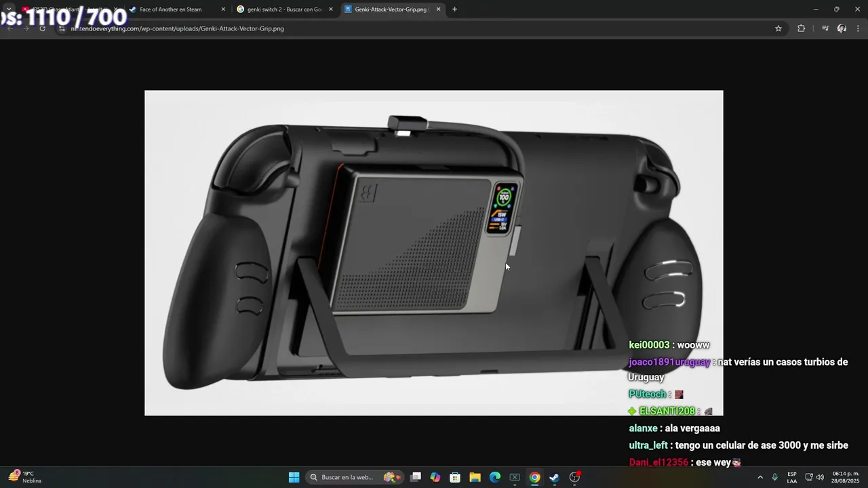Reload the current page

pyautogui.click(x=42, y=28)
